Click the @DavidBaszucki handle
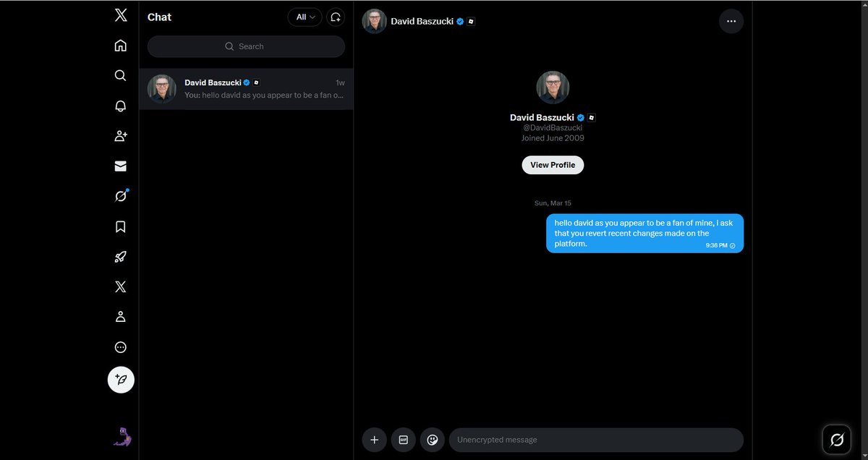 (553, 128)
